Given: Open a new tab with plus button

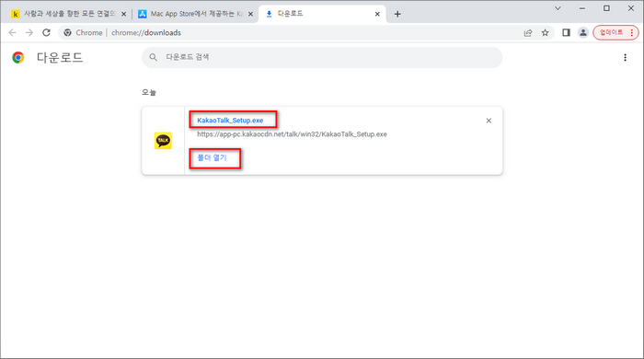Looking at the screenshot, I should (397, 14).
